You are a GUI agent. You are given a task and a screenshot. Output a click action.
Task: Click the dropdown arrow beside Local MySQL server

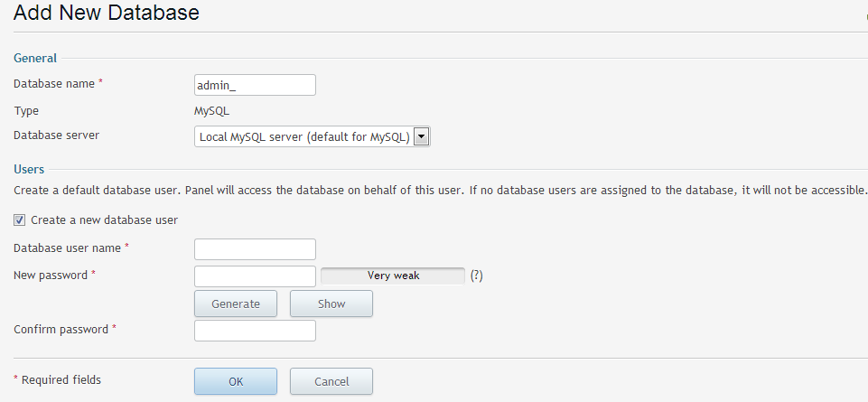pyautogui.click(x=422, y=136)
